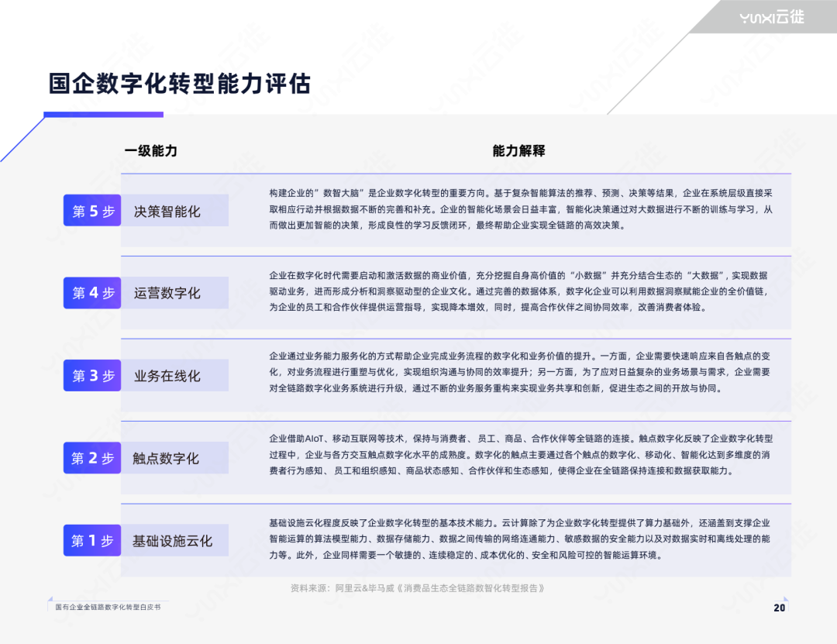Select the 第 5 步 step badge
Image resolution: width=837 pixels, height=644 pixels.
point(92,210)
